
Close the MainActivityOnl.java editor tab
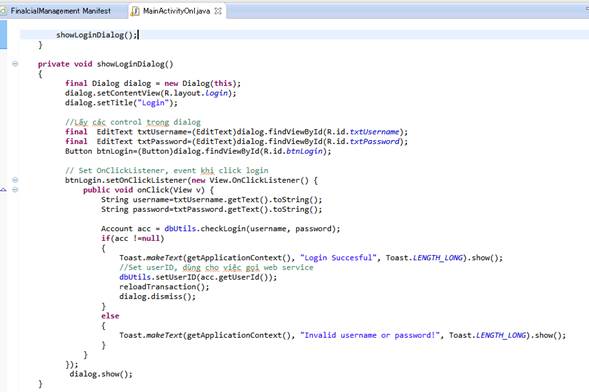click(x=218, y=11)
